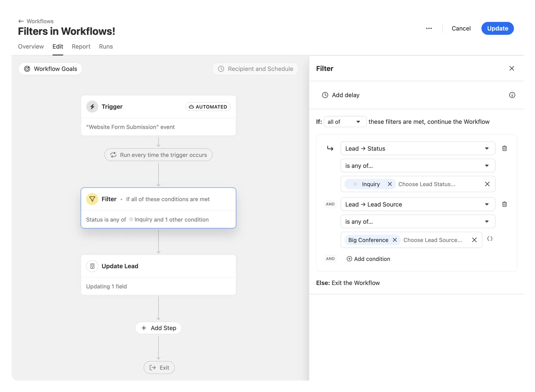Click the curly braces variable icon
The height and width of the screenshot is (392, 535).
pos(490,239)
